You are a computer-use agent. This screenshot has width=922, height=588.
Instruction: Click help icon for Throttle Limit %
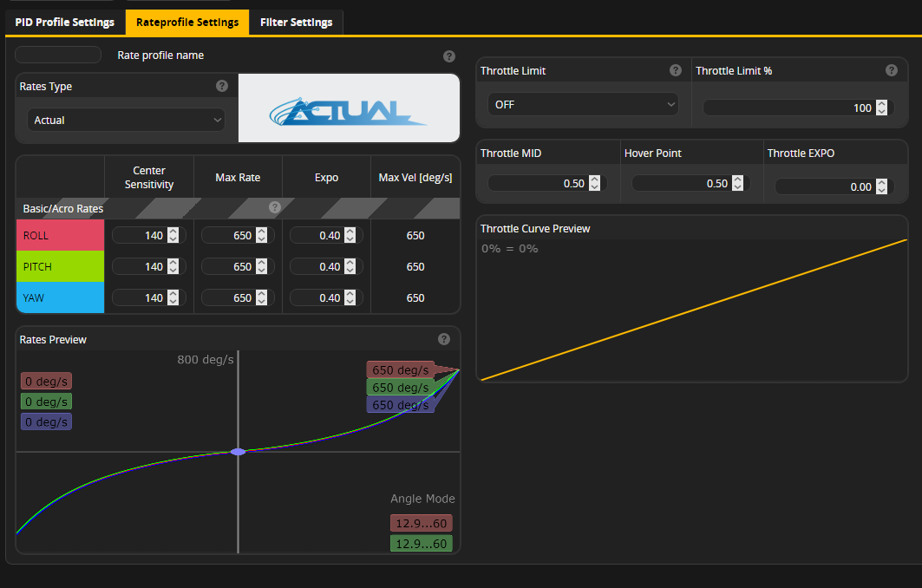(x=891, y=70)
